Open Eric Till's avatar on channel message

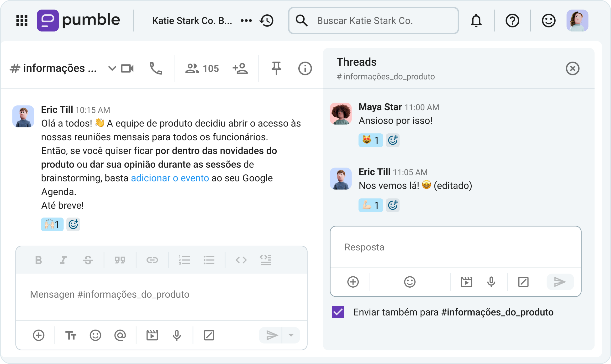click(x=23, y=116)
